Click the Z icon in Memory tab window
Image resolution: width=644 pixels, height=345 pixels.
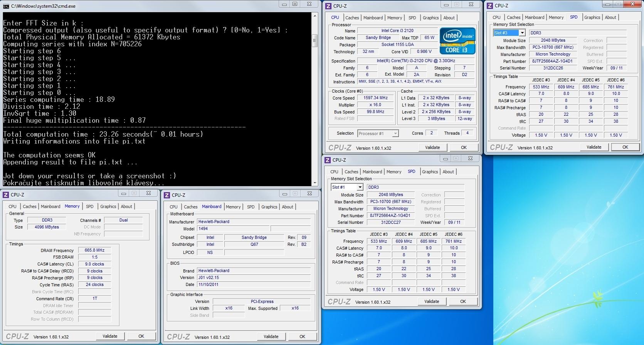click(6, 194)
